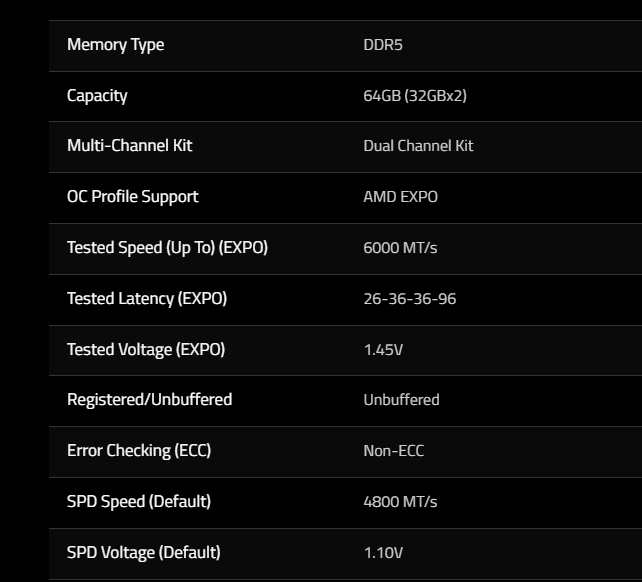This screenshot has height=582, width=642.
Task: Click the Error Checking (ECC) label
Action: click(138, 451)
